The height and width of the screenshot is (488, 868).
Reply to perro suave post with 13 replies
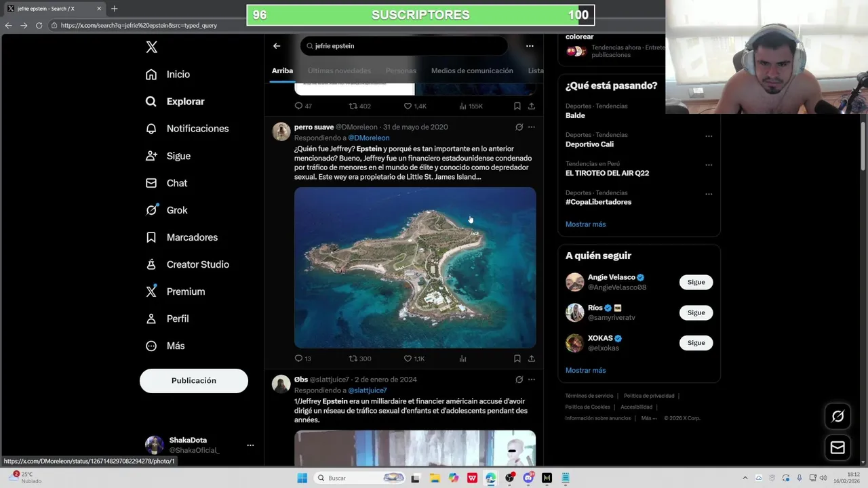298,359
